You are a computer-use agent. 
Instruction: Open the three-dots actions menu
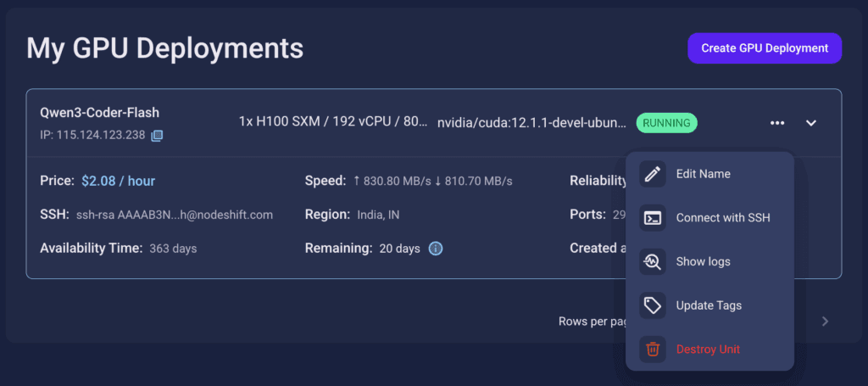click(777, 123)
